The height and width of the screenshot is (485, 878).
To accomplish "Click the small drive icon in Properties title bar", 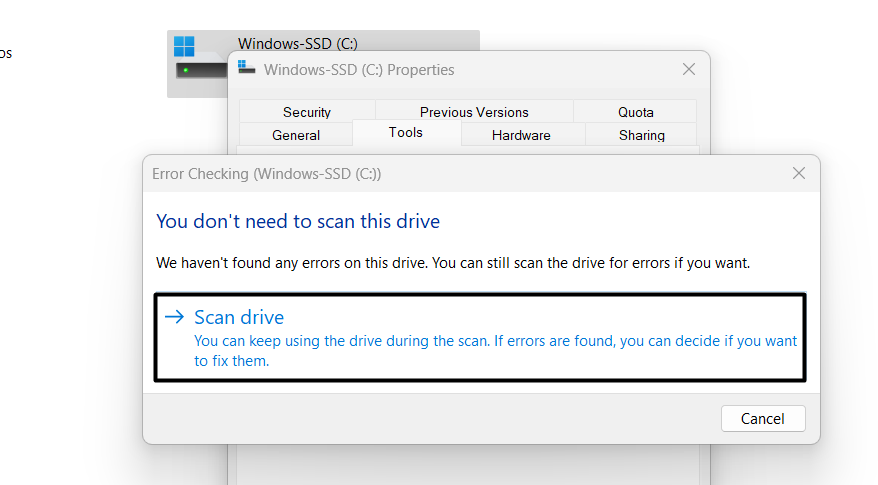I will [x=247, y=69].
